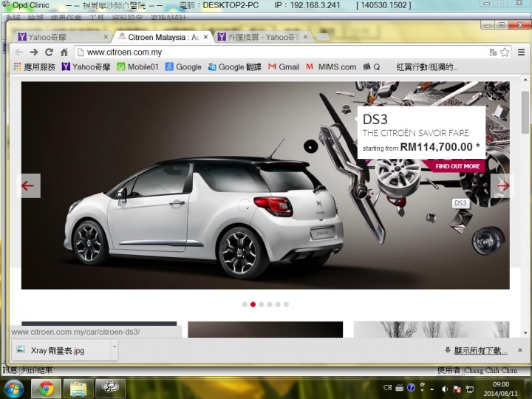Close the Yahoo奇摩 tab
This screenshot has height=399, width=532.
click(x=106, y=37)
